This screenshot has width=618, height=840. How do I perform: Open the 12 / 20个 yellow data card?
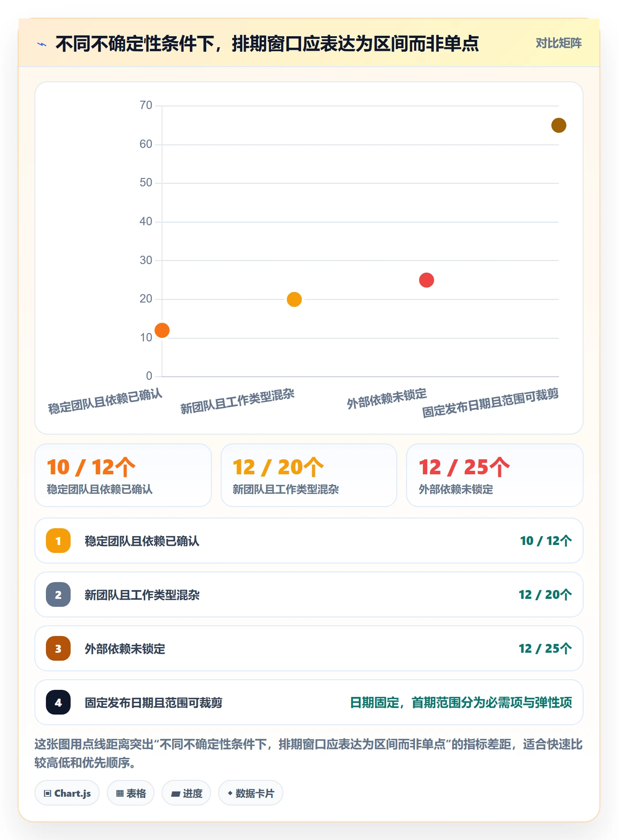(x=309, y=475)
